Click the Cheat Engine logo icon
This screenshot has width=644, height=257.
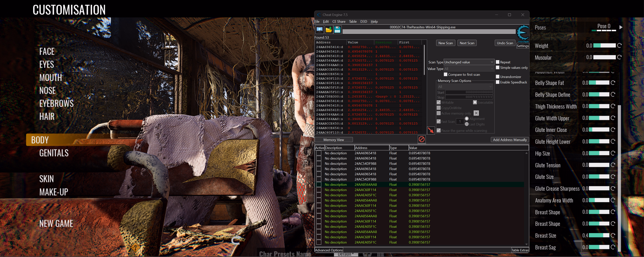[x=523, y=33]
